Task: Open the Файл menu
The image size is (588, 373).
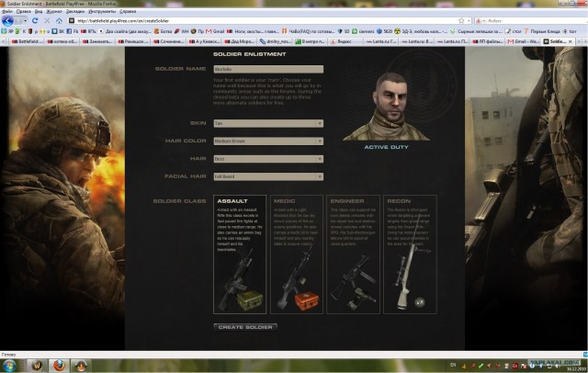Action: pyautogui.click(x=6, y=12)
